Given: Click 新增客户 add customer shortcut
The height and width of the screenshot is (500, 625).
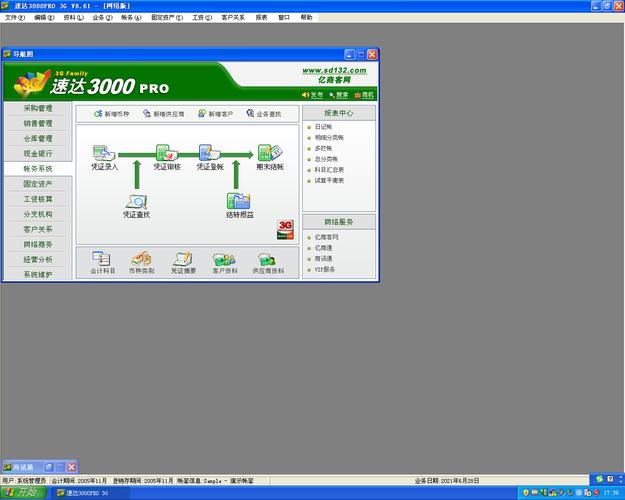Looking at the screenshot, I should coord(215,114).
